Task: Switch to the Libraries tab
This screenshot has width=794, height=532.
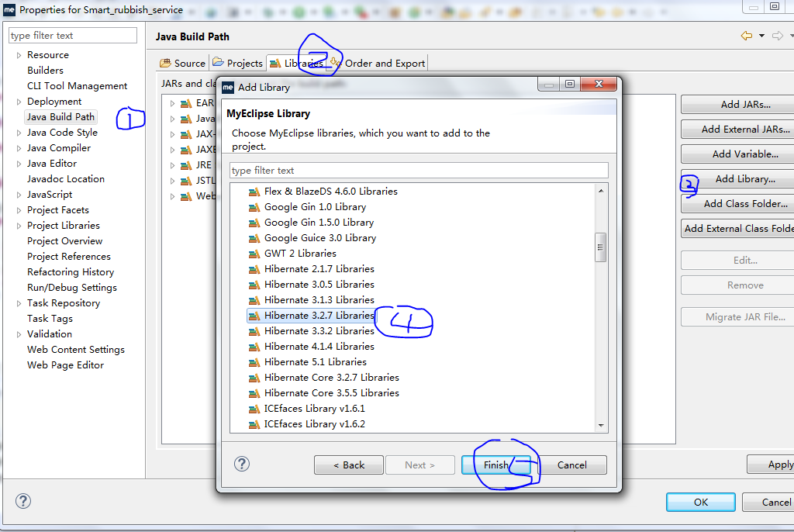Action: point(297,64)
